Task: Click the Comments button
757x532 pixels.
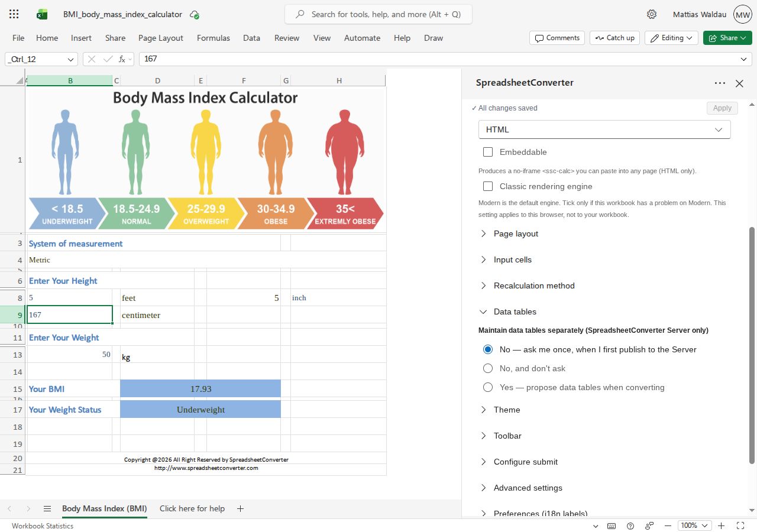Action: tap(557, 38)
